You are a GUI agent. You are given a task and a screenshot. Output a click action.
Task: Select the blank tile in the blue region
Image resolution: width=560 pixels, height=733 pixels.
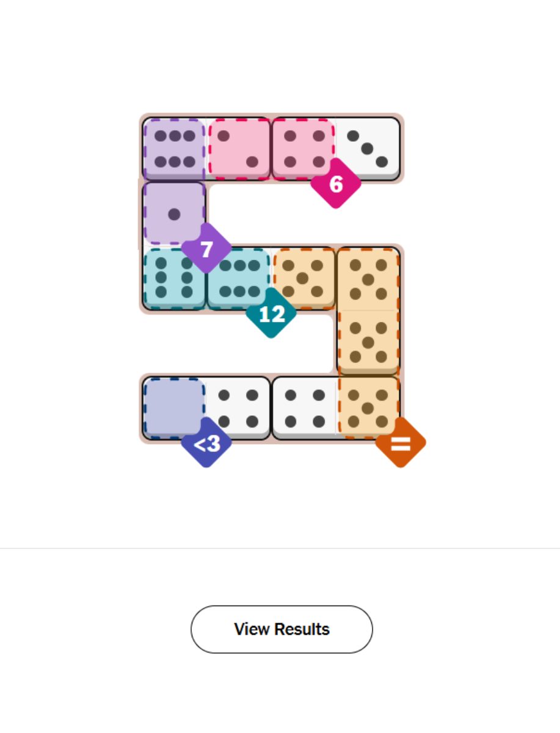click(x=173, y=406)
